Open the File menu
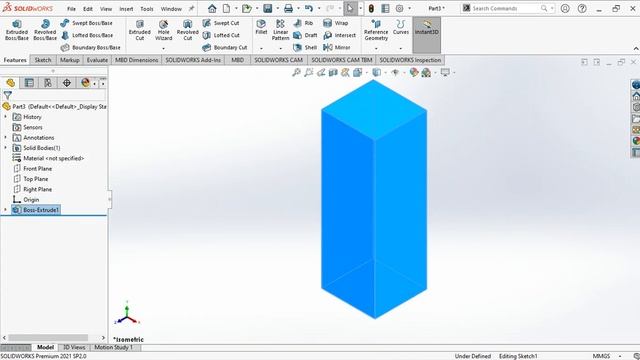 [x=71, y=9]
